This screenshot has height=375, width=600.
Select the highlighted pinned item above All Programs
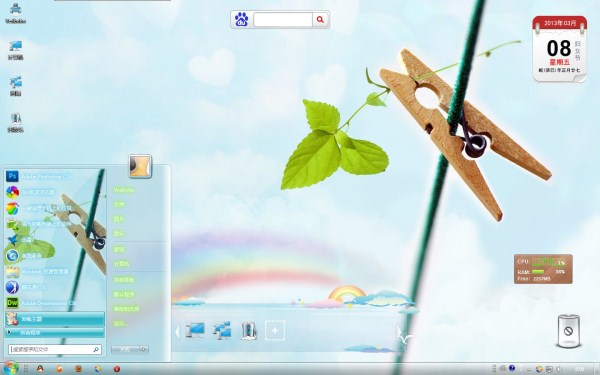pos(54,319)
